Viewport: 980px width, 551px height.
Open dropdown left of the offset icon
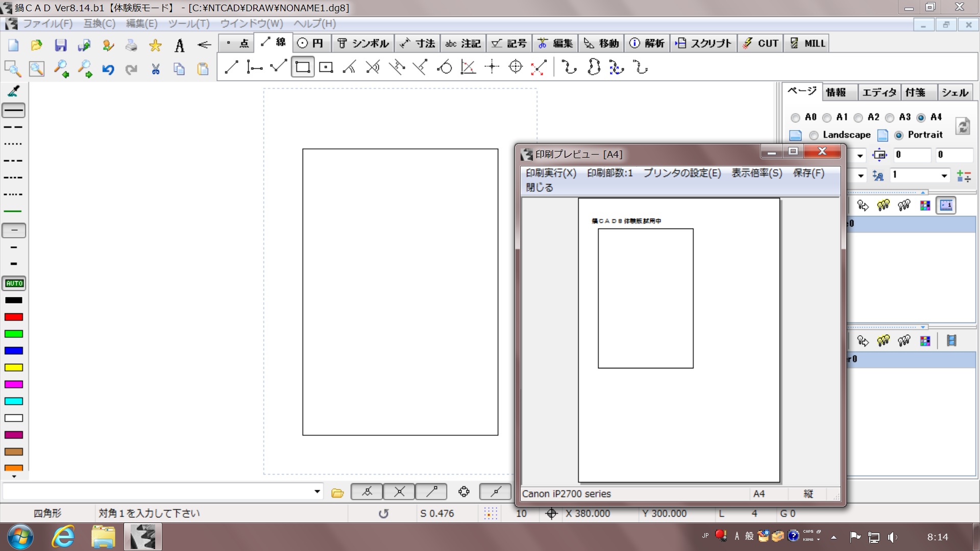[x=860, y=156]
